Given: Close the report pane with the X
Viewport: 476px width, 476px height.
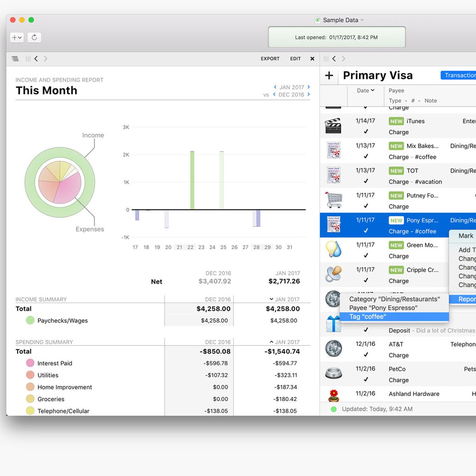Looking at the screenshot, I should point(312,59).
